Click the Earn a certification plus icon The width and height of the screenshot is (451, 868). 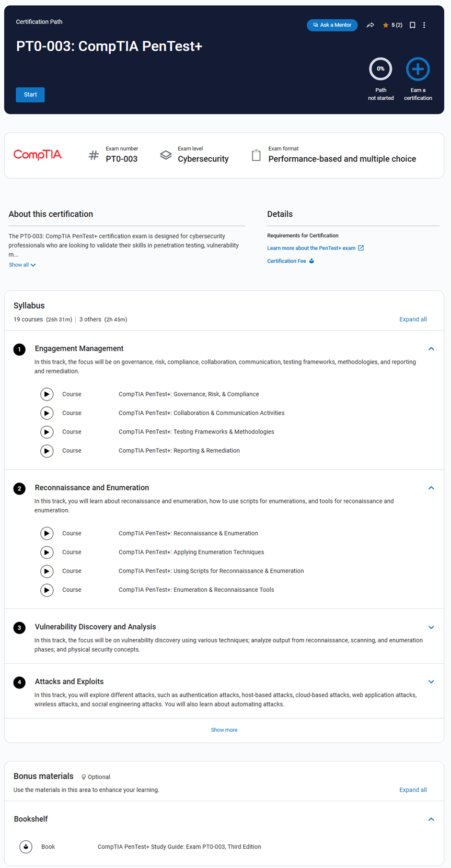pos(418,69)
